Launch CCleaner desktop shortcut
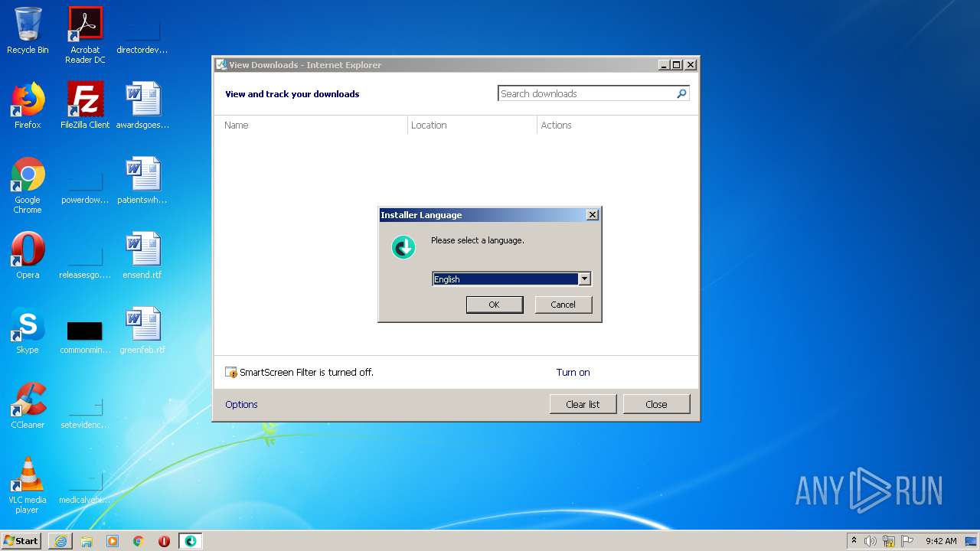 tap(28, 406)
